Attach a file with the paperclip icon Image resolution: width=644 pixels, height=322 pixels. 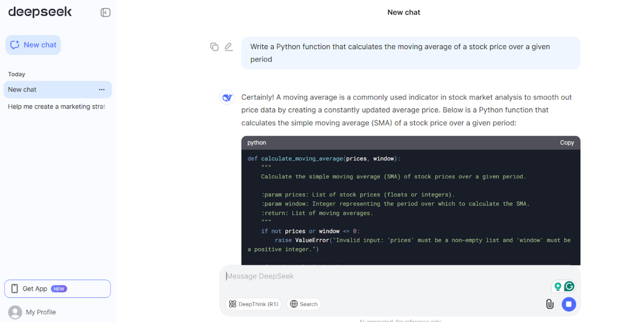coord(549,304)
